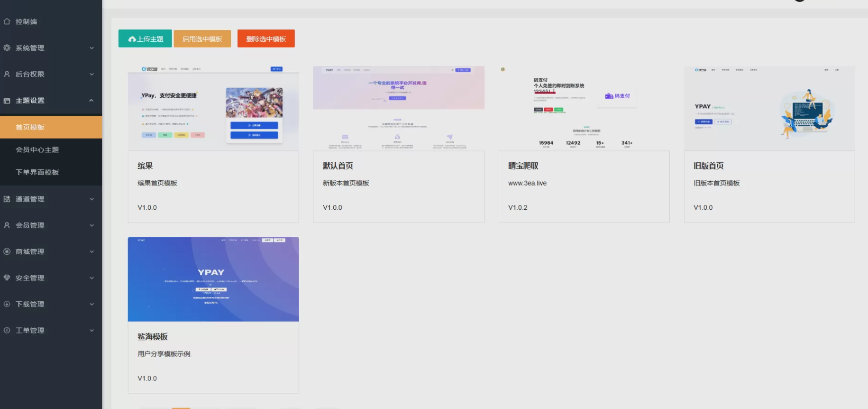Collapse the 主题设置 menu chevron
868x409 pixels.
point(91,101)
